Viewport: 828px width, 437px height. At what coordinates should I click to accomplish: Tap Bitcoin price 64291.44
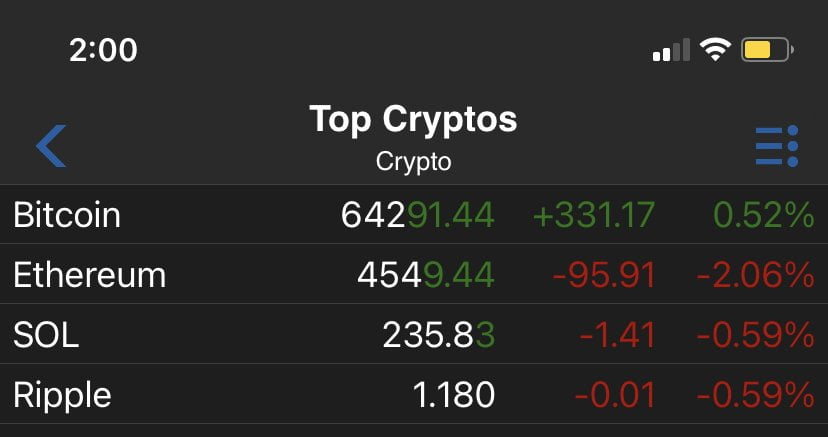coord(417,215)
